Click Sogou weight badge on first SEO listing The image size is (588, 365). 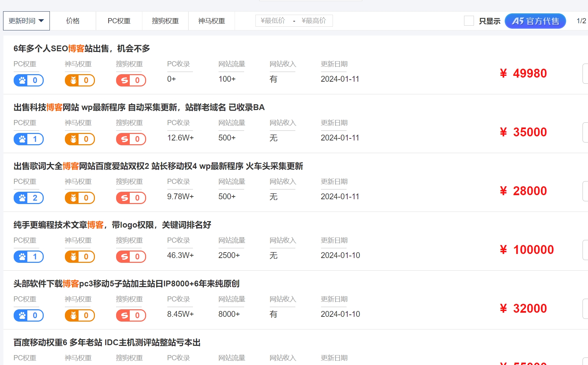[x=131, y=80]
